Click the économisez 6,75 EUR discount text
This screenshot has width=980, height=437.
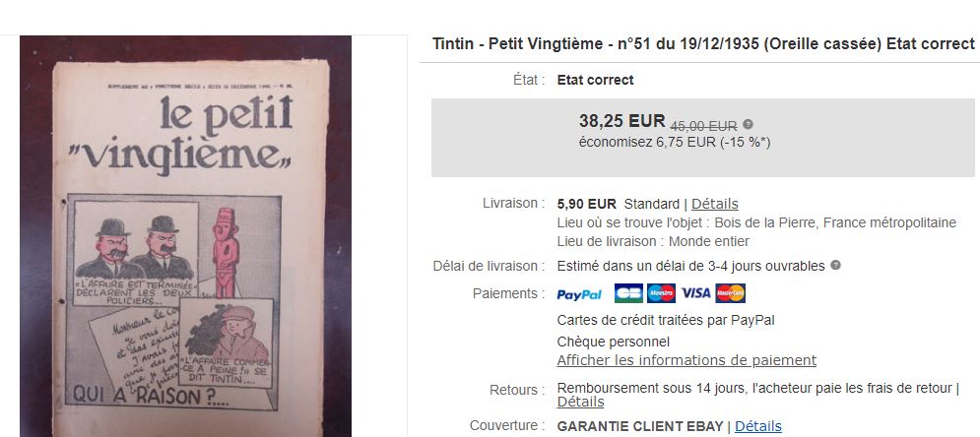[675, 143]
